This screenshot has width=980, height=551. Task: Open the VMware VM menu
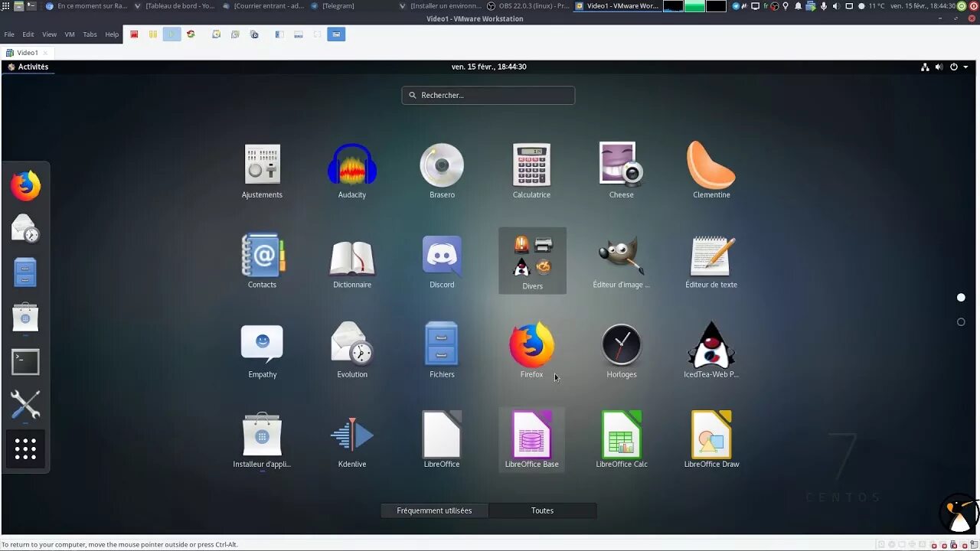pyautogui.click(x=70, y=34)
